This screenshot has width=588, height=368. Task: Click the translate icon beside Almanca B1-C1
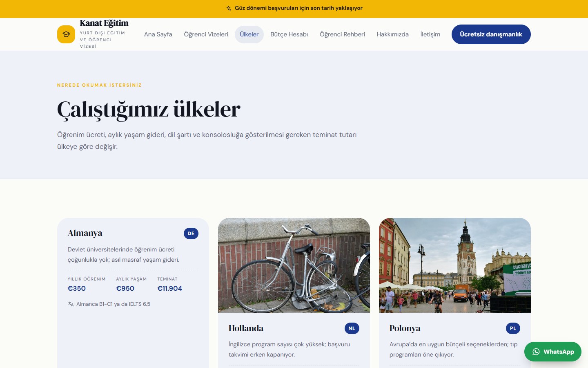tap(71, 304)
